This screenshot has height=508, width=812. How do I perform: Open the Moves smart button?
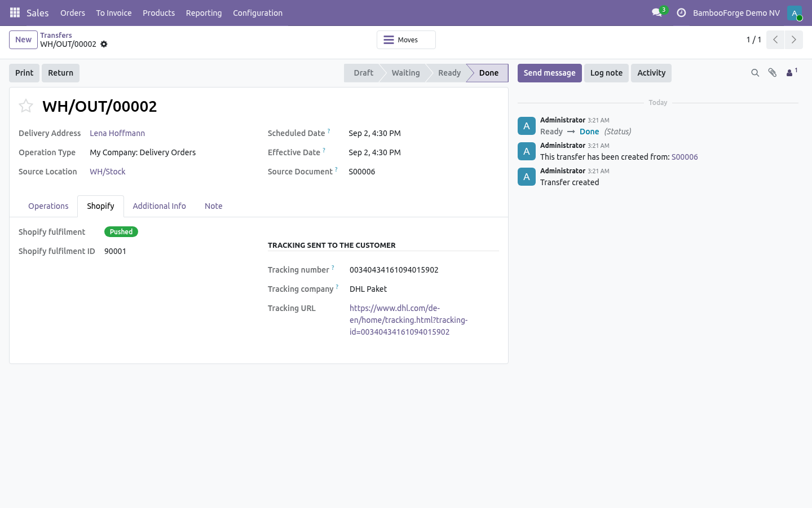pyautogui.click(x=406, y=40)
